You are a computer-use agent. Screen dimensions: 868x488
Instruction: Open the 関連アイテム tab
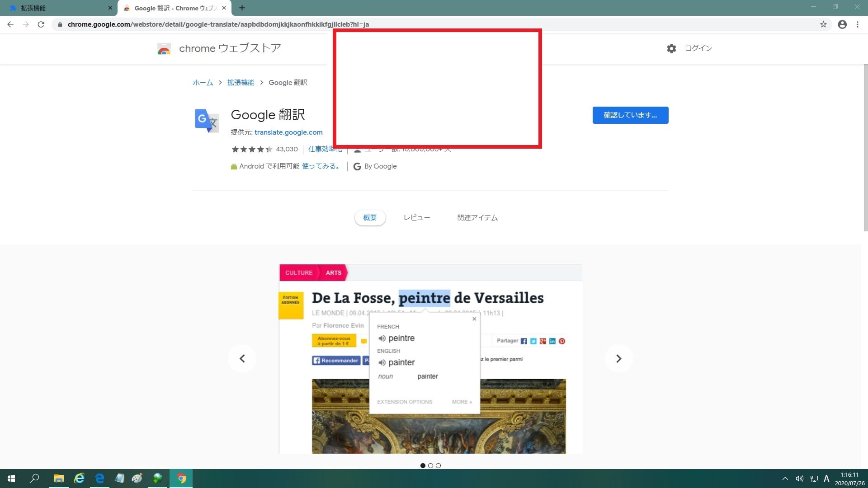pyautogui.click(x=477, y=218)
